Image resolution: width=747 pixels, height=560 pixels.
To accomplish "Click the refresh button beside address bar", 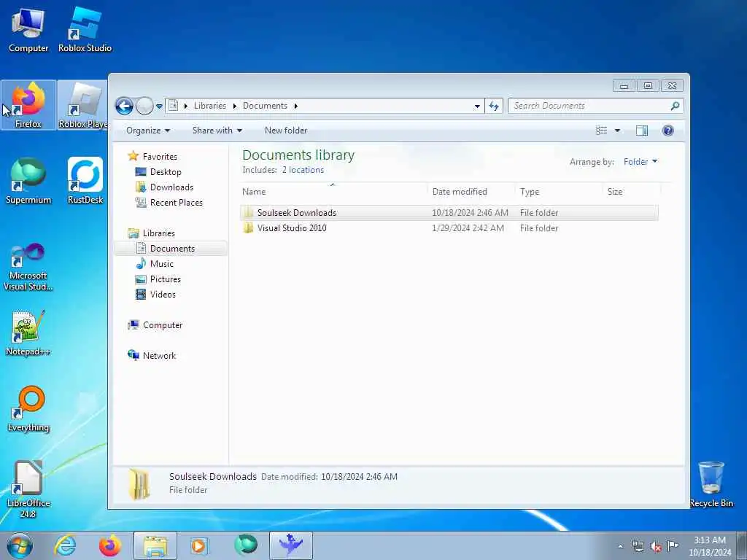I will coord(494,106).
